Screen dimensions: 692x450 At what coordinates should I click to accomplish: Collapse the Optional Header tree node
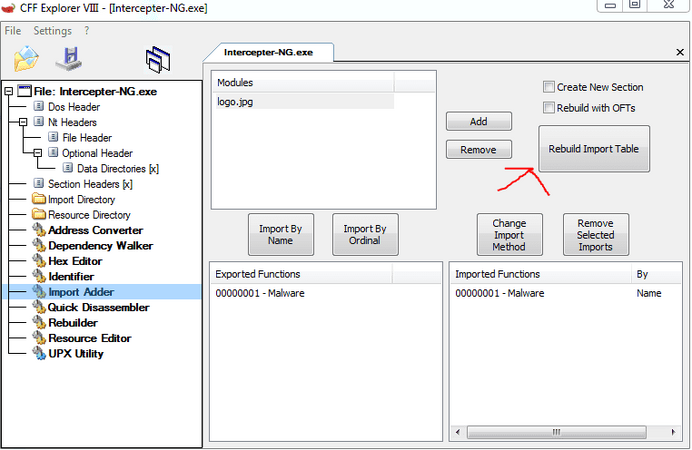click(x=38, y=153)
